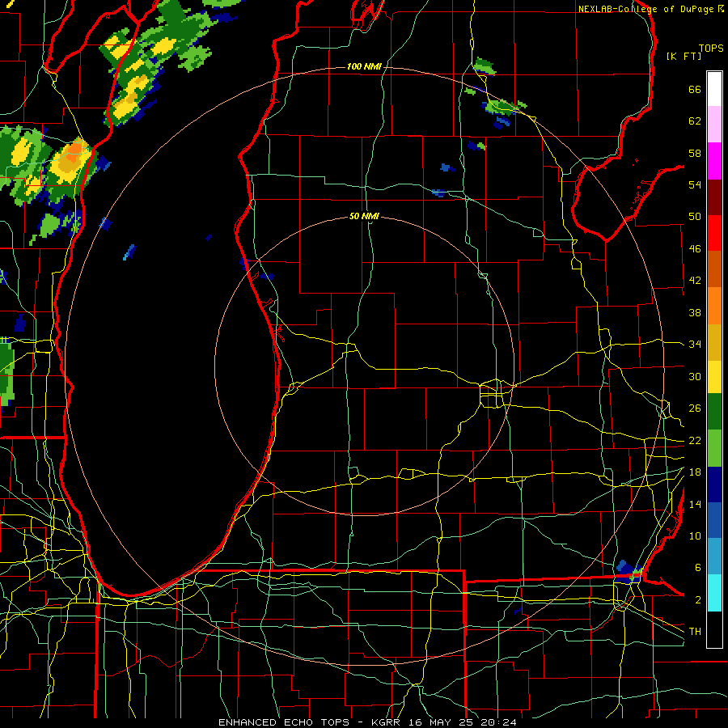Click the K FT units label

click(x=684, y=57)
